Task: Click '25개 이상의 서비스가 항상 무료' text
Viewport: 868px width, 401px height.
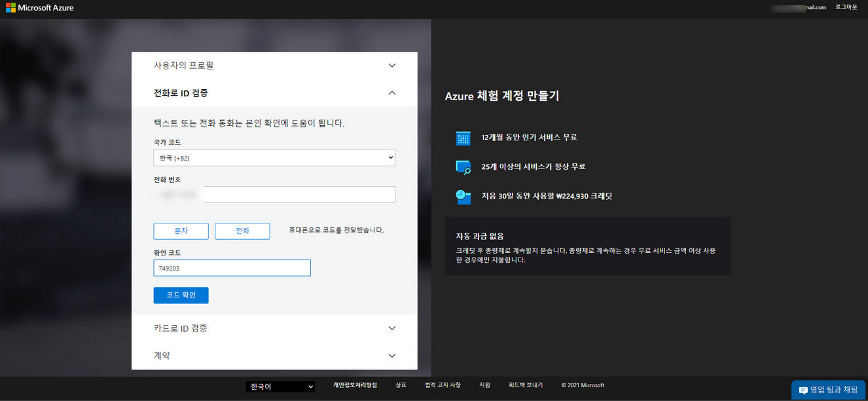Action: coord(533,166)
